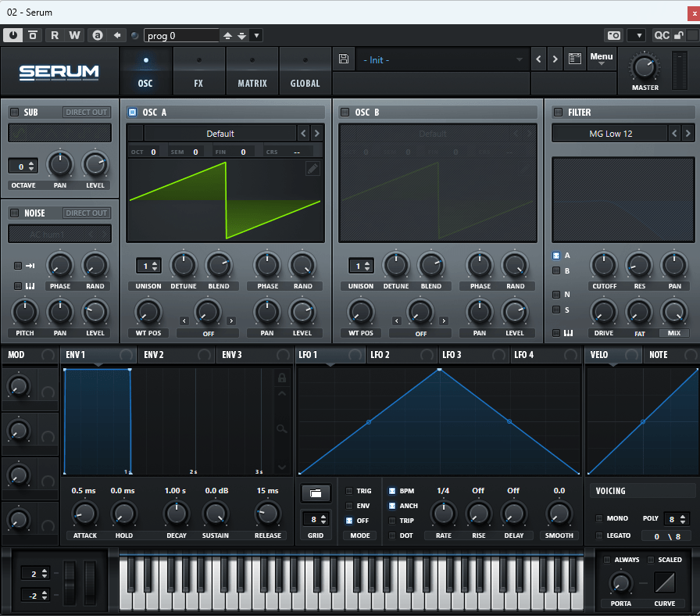Open the LFO shape folder icon
The height and width of the screenshot is (616, 700).
tap(316, 493)
